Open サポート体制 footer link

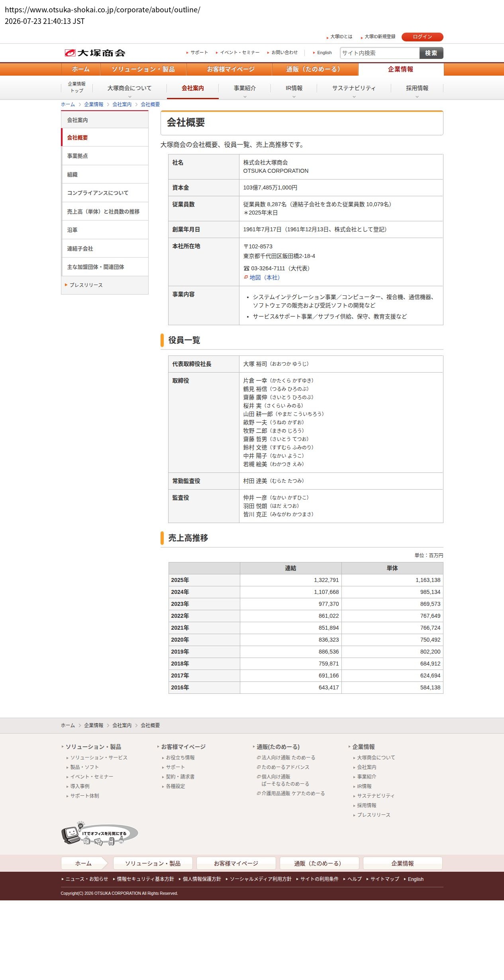tap(84, 796)
